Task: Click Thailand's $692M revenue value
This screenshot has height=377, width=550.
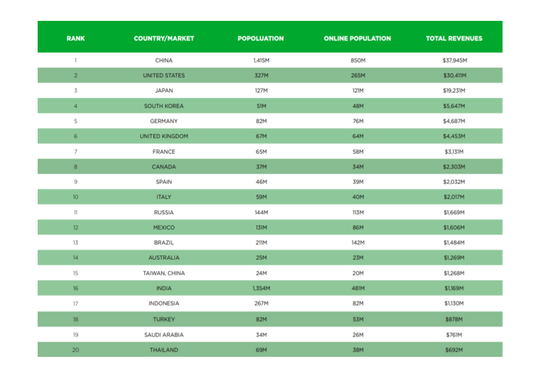Action: tap(454, 350)
